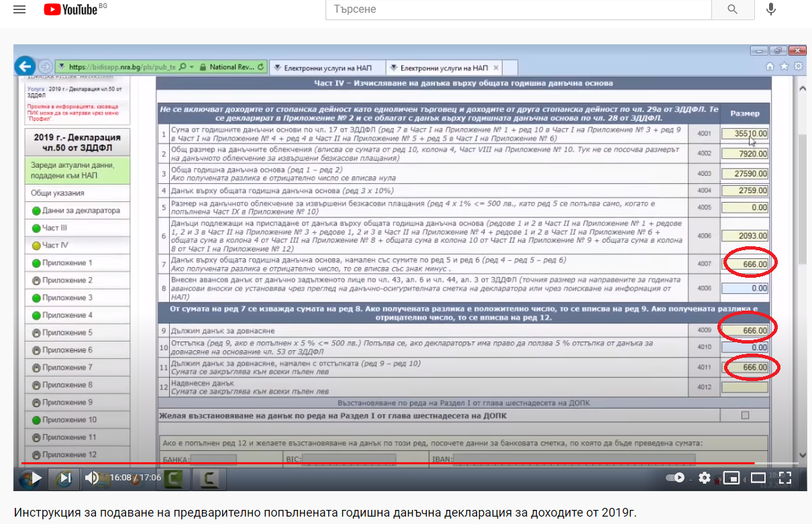Image resolution: width=812 pixels, height=524 pixels.
Task: Open the YouTube hamburger guide menu
Action: pos(19,9)
